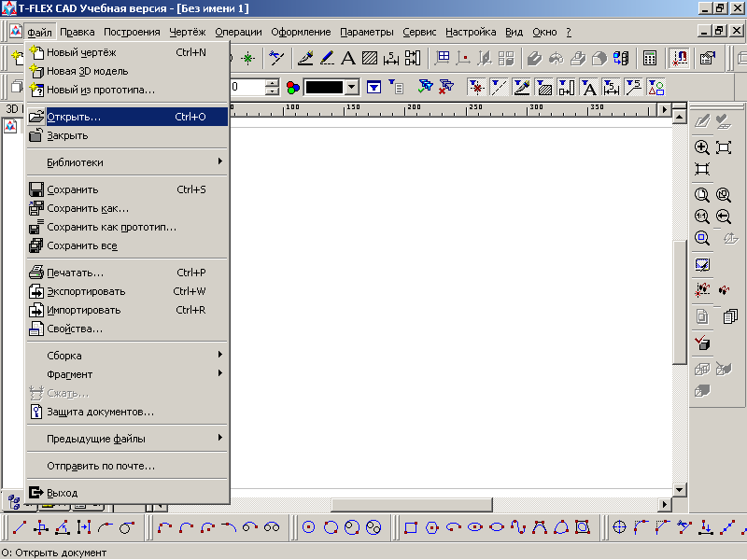Image resolution: width=747 pixels, height=560 pixels.
Task: Click the red check 3D box icon on right panel
Action: [702, 342]
